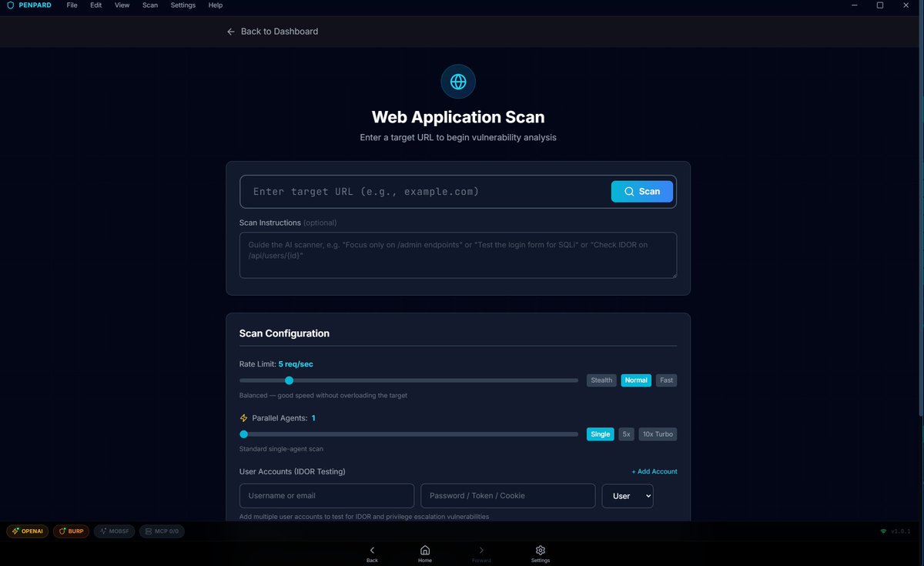Screen dimensions: 924x566
Task: Select the Normal rate limit preset
Action: (x=636, y=380)
